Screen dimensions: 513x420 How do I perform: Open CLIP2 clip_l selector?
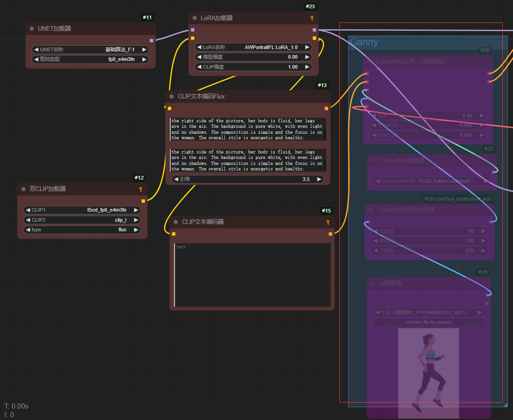82,220
